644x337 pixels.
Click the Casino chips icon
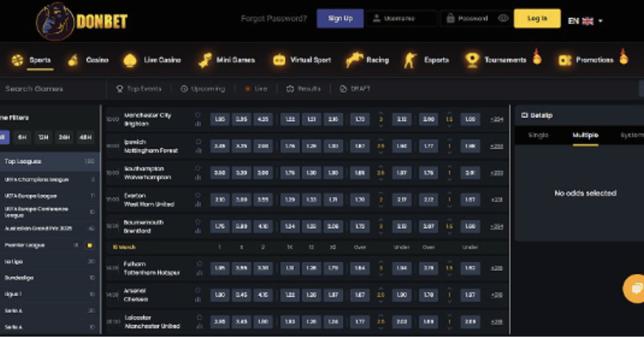tap(73, 60)
